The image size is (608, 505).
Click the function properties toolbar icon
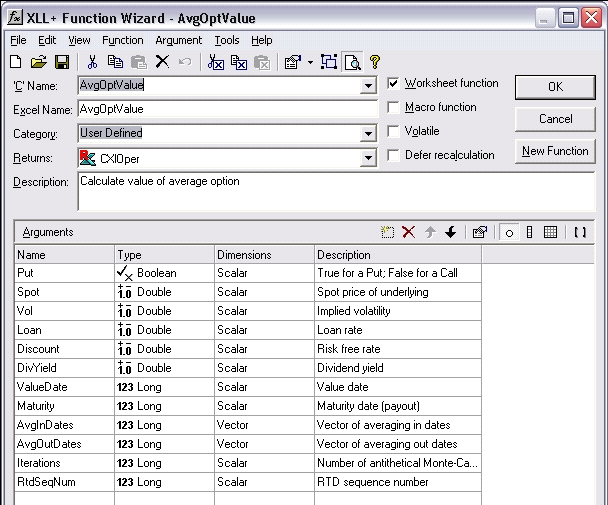pyautogui.click(x=293, y=62)
